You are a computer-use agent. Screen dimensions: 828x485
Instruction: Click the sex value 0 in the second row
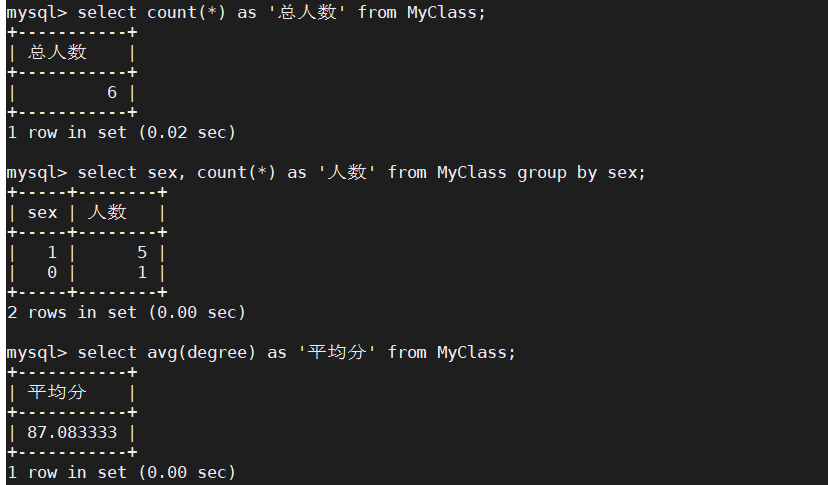tap(52, 272)
